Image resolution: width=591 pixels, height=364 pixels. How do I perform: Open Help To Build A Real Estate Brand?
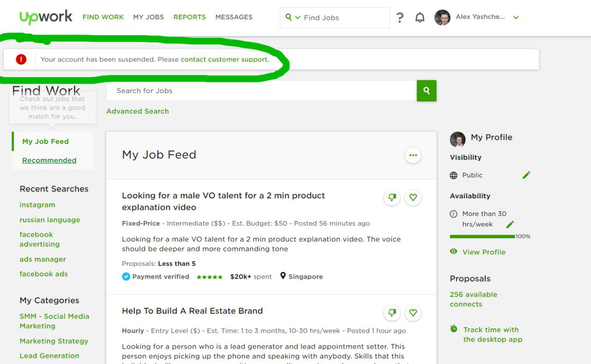click(193, 311)
